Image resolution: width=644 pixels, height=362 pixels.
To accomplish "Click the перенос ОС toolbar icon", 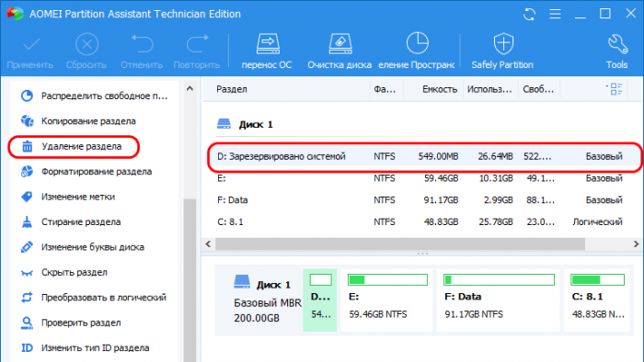I will click(x=268, y=44).
